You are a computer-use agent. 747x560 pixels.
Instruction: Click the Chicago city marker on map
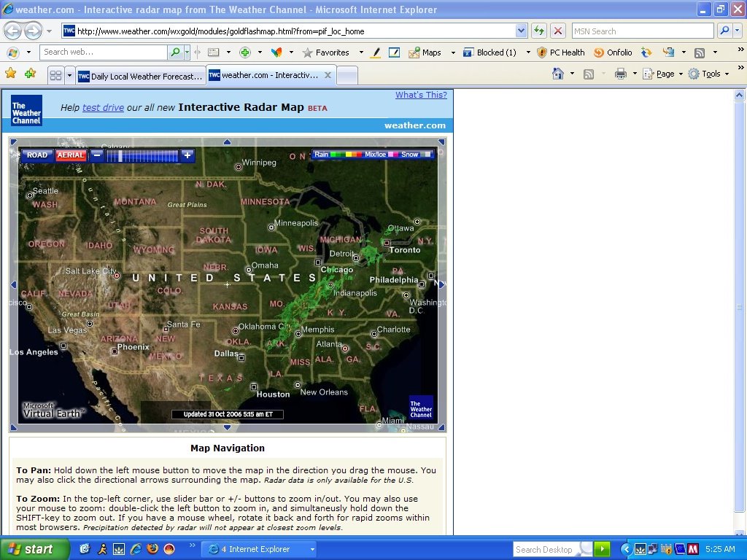(x=318, y=262)
